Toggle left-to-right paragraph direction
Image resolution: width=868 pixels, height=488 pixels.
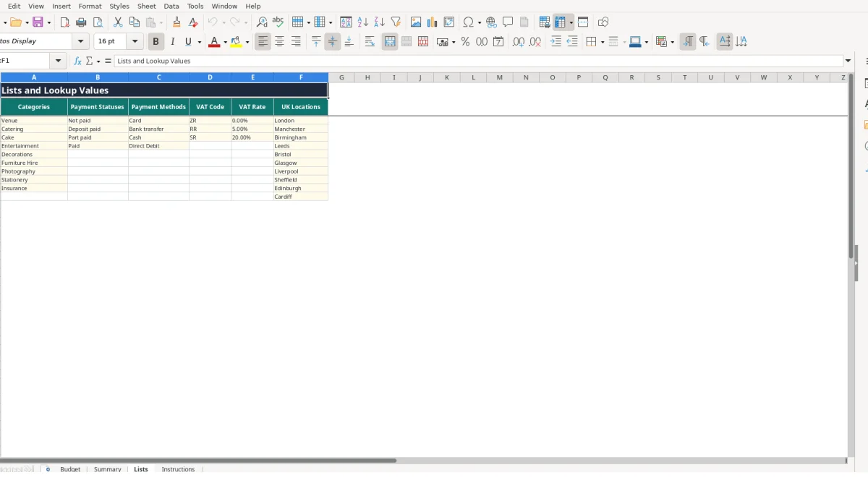tap(688, 42)
